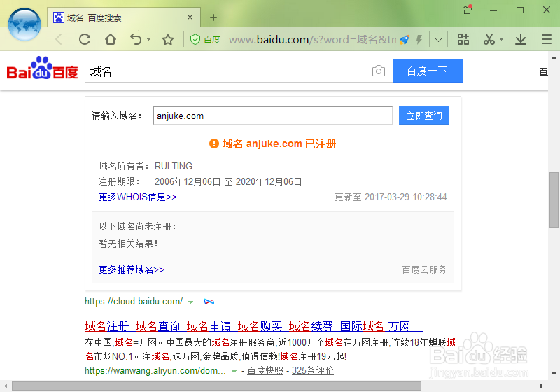This screenshot has height=392, width=560.
Task: Expand the screenshot tool dropdown arrow
Action: click(501, 39)
